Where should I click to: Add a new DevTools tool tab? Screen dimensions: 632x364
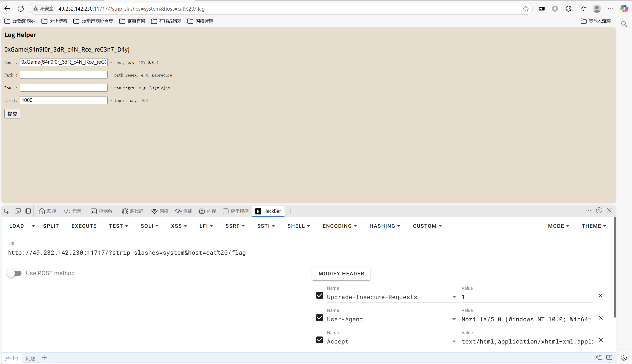(x=290, y=211)
